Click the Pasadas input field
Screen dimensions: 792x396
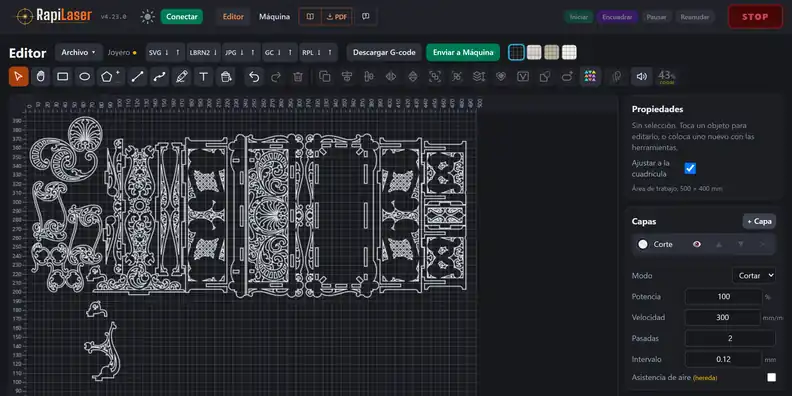730,338
